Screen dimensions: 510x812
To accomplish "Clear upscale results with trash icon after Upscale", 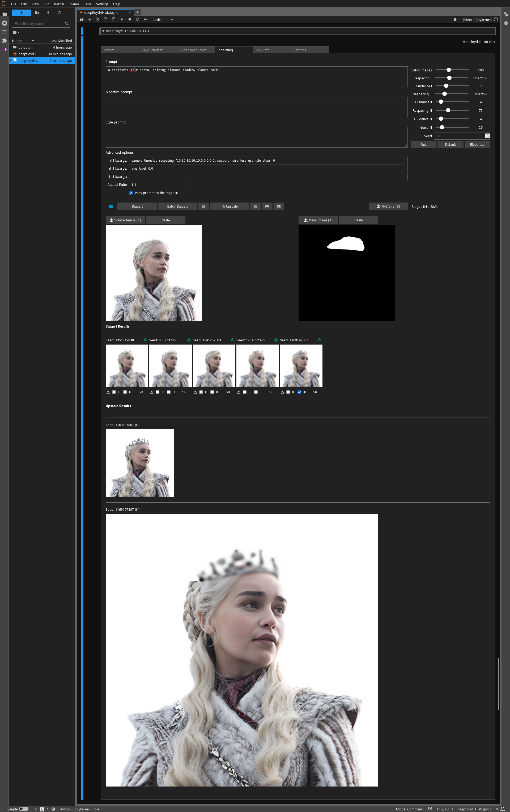I will coord(255,206).
